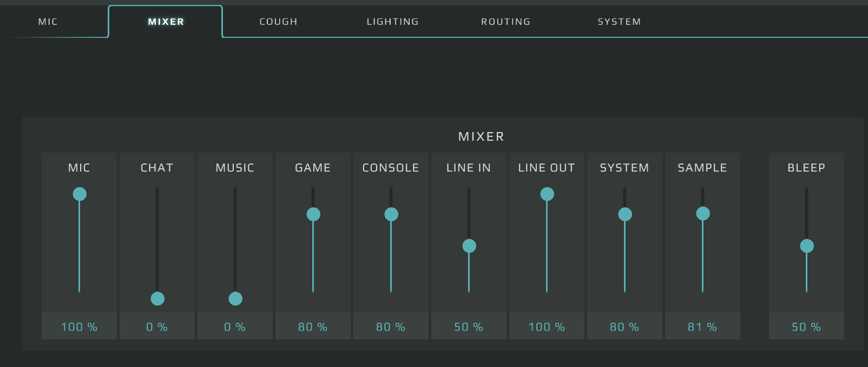The image size is (868, 367).
Task: Click the CHAT 0 % value field
Action: point(157,326)
